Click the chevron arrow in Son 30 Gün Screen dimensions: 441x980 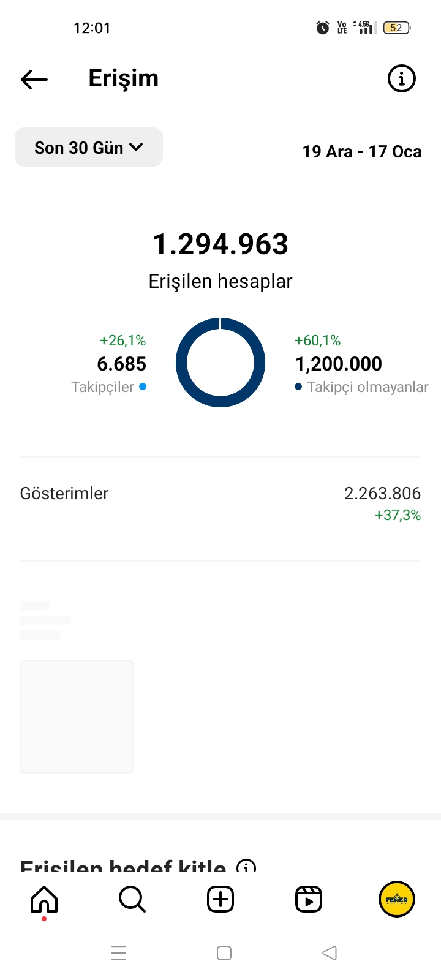tap(137, 147)
